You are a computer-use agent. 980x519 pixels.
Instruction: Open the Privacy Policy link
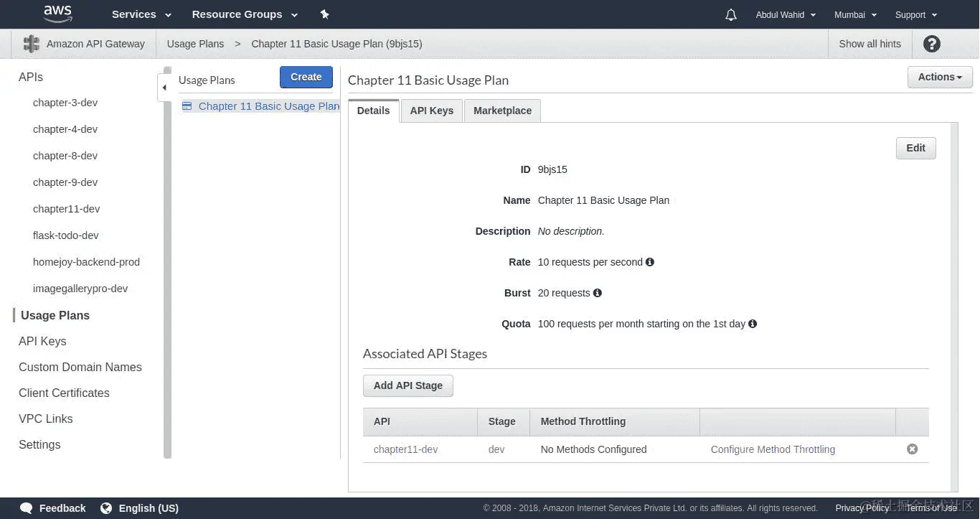pos(862,508)
